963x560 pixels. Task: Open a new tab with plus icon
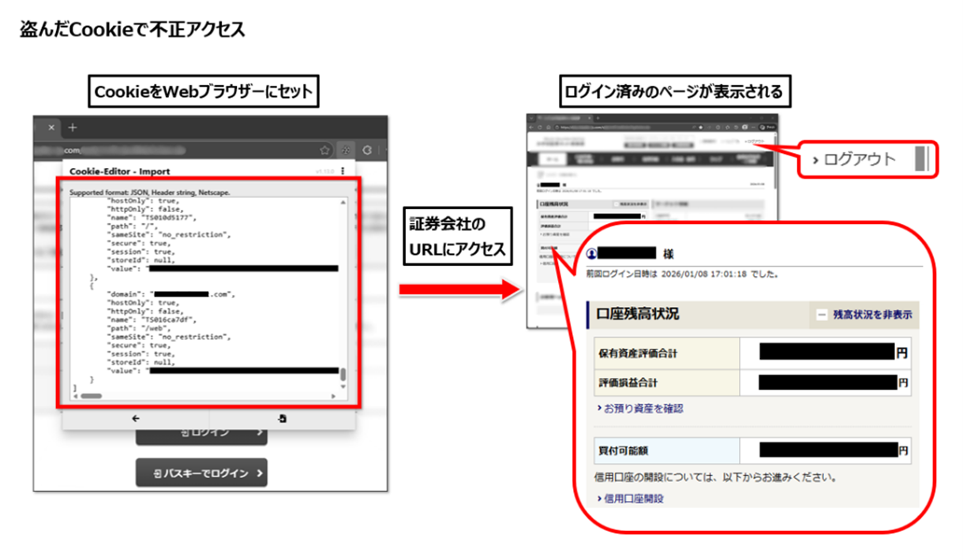(73, 127)
